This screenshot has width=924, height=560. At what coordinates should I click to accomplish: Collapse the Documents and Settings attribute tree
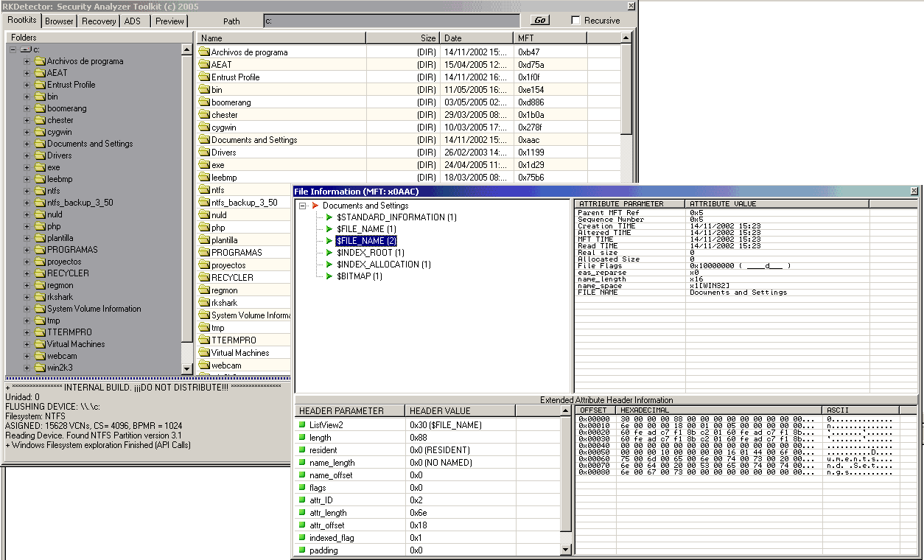[303, 206]
